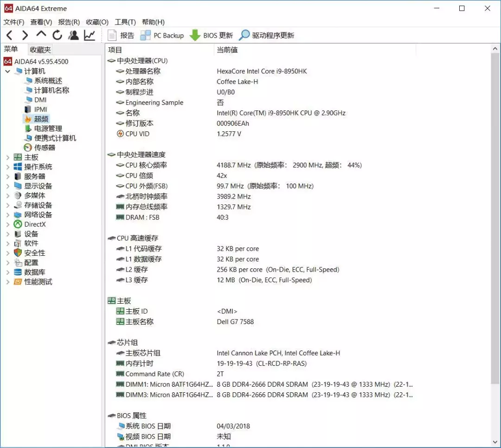This screenshot has width=501, height=448.
Task: Switch to the 菜单 tab
Action: [x=11, y=49]
